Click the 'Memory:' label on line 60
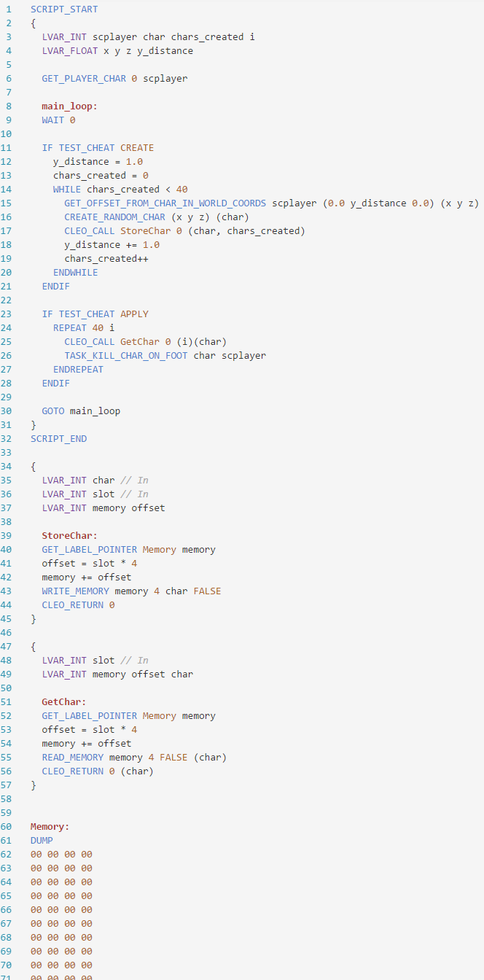 pyautogui.click(x=50, y=827)
